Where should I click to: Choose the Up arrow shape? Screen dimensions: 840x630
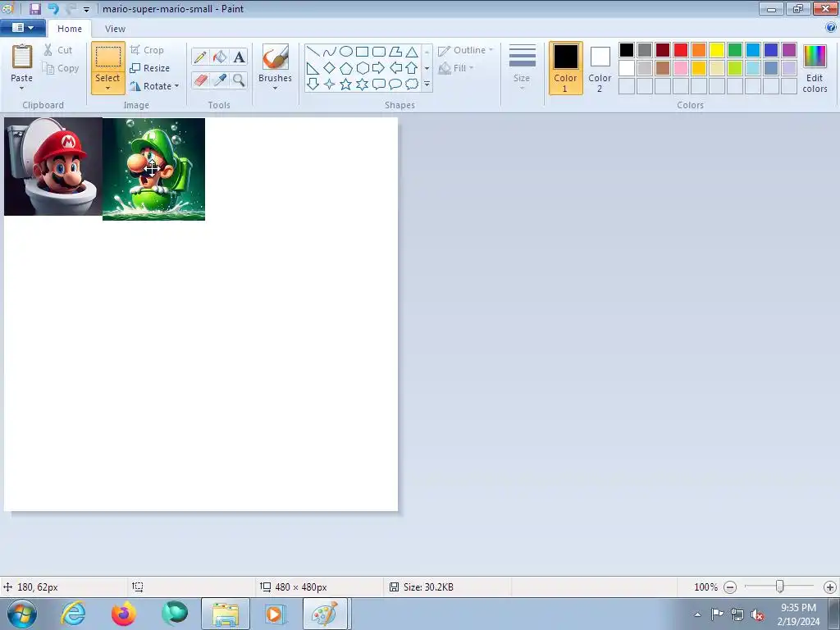412,68
